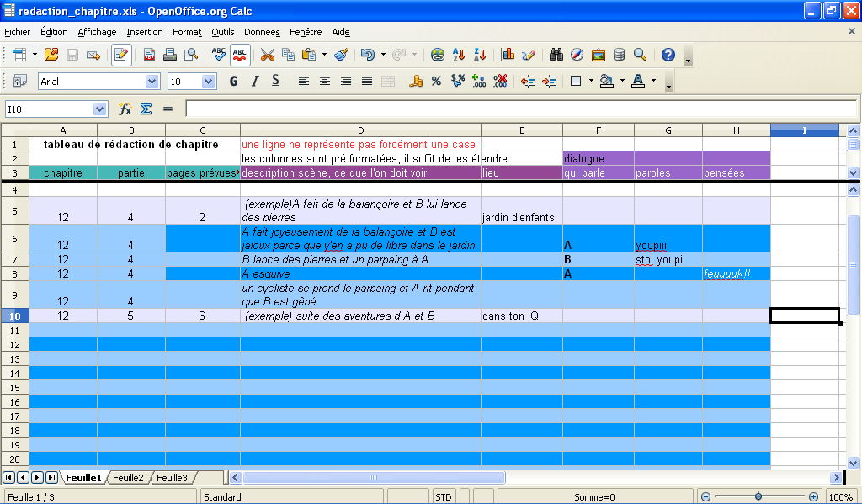862x504 pixels.
Task: Click the Cut scissors icon
Action: [x=267, y=55]
